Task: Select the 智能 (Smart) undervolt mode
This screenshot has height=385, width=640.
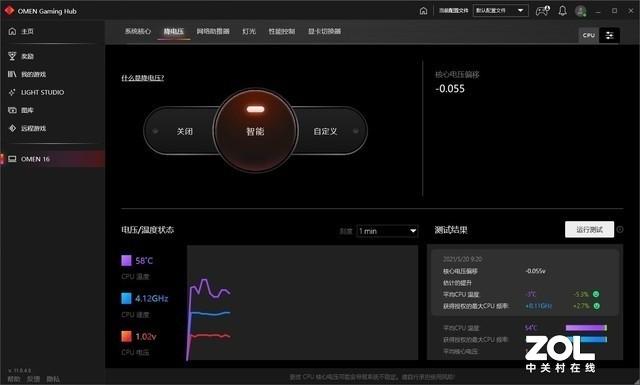Action: (x=255, y=131)
